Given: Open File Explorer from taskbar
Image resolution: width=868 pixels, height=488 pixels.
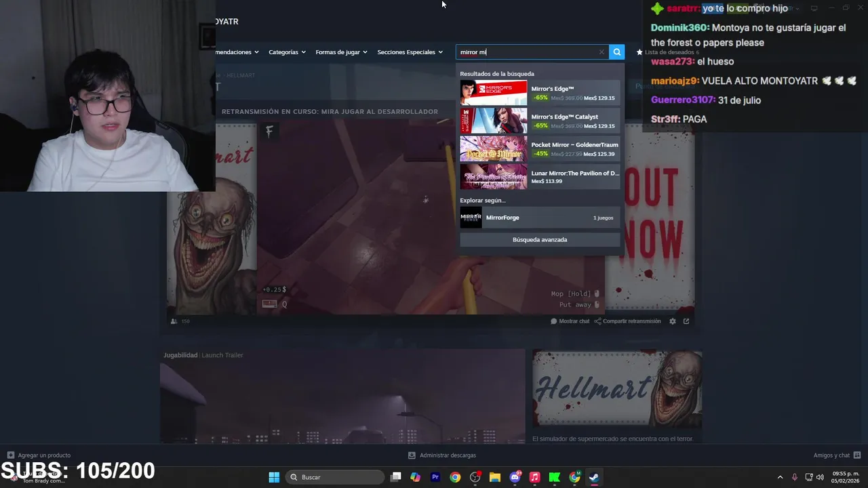Looking at the screenshot, I should pyautogui.click(x=494, y=477).
